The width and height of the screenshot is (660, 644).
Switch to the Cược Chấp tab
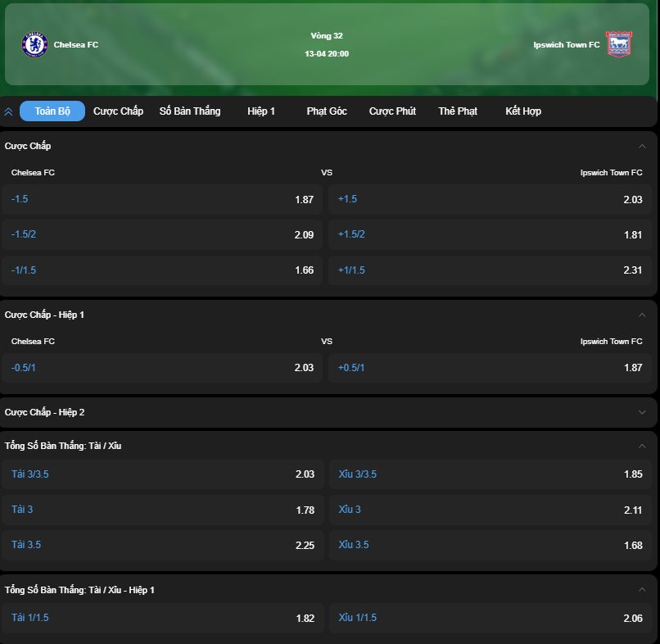118,111
